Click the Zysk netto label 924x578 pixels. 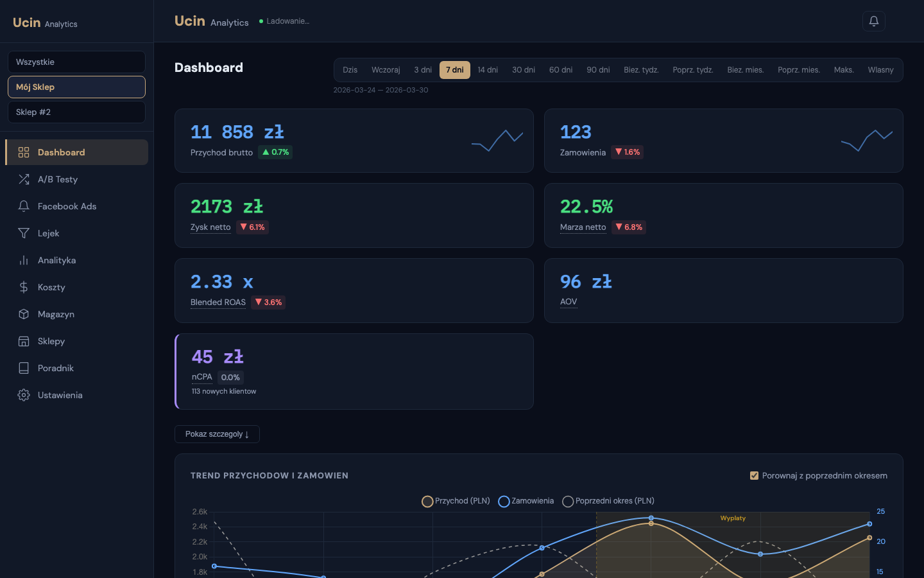[210, 227]
